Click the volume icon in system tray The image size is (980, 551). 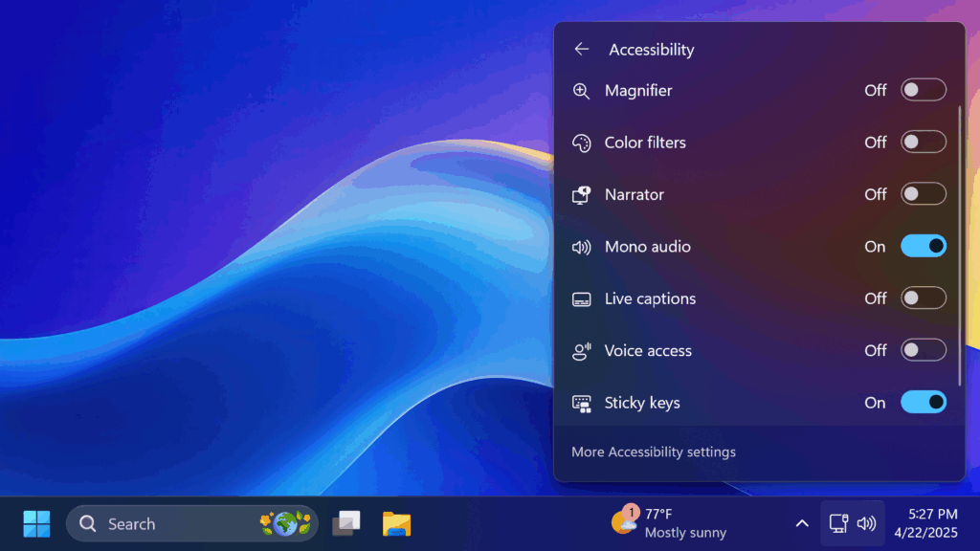tap(866, 523)
